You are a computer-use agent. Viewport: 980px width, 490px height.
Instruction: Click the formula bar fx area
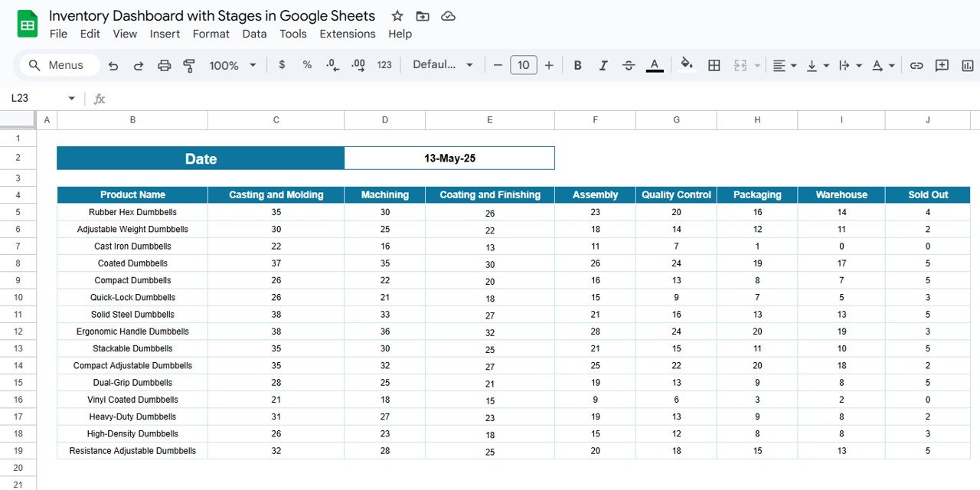[536, 99]
